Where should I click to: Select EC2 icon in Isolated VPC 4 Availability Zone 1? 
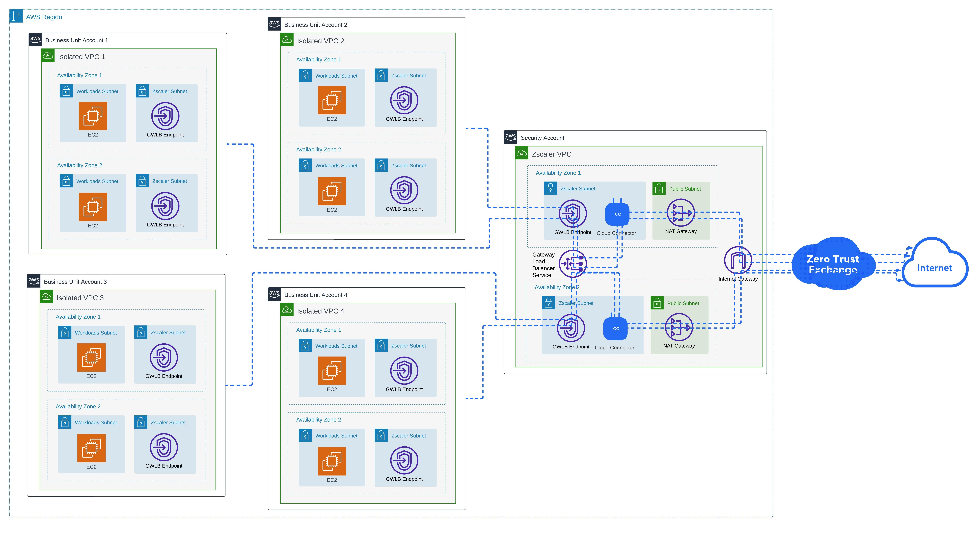click(332, 371)
